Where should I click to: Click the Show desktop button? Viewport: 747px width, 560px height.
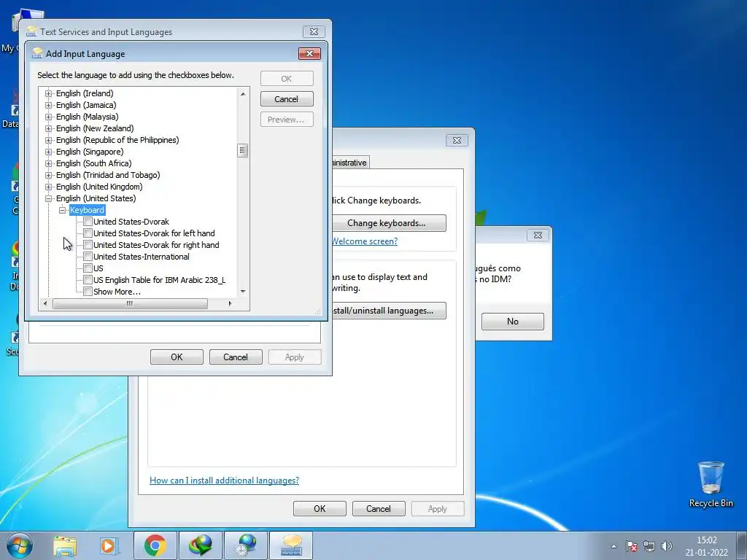point(742,545)
